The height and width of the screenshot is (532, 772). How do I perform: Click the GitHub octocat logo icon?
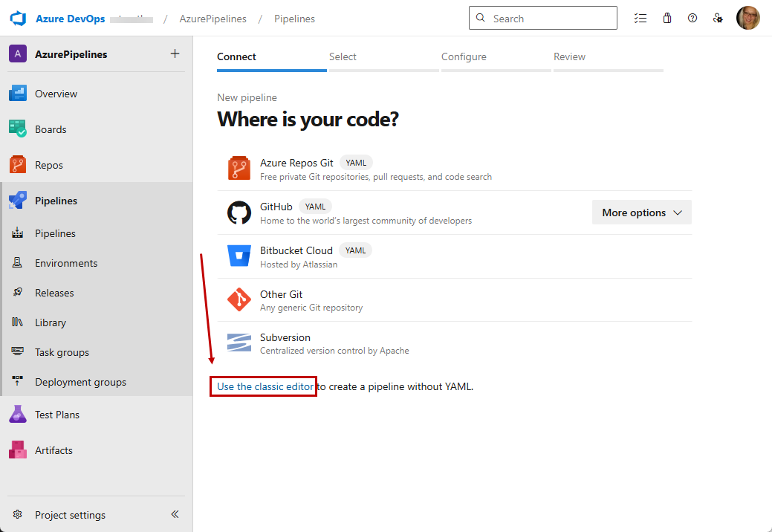tap(239, 213)
